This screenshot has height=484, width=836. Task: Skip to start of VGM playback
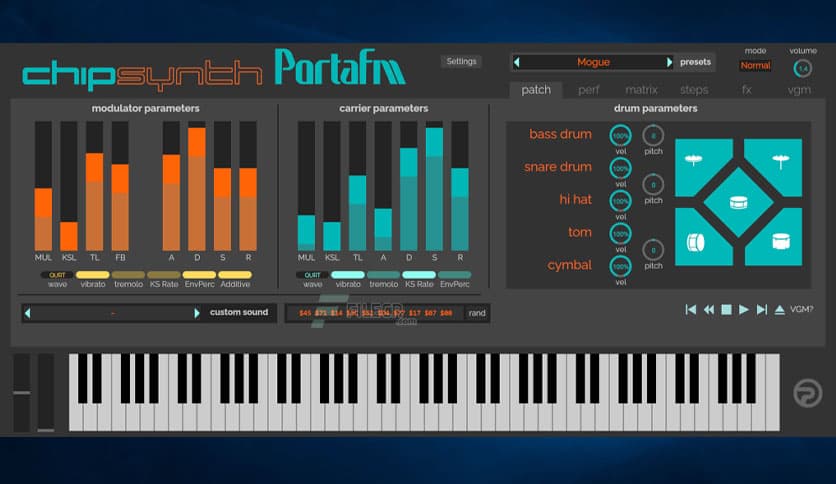[x=690, y=309]
